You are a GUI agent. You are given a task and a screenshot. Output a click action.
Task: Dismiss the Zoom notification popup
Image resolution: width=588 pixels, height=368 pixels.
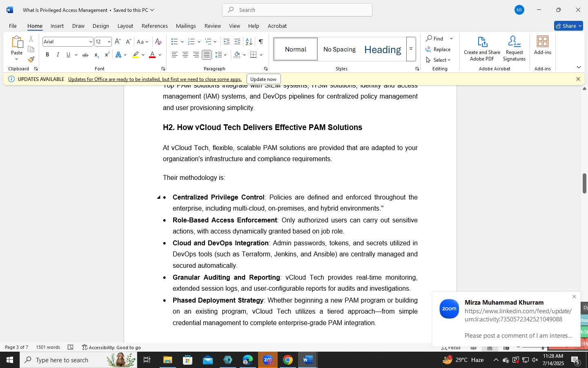pos(574,297)
